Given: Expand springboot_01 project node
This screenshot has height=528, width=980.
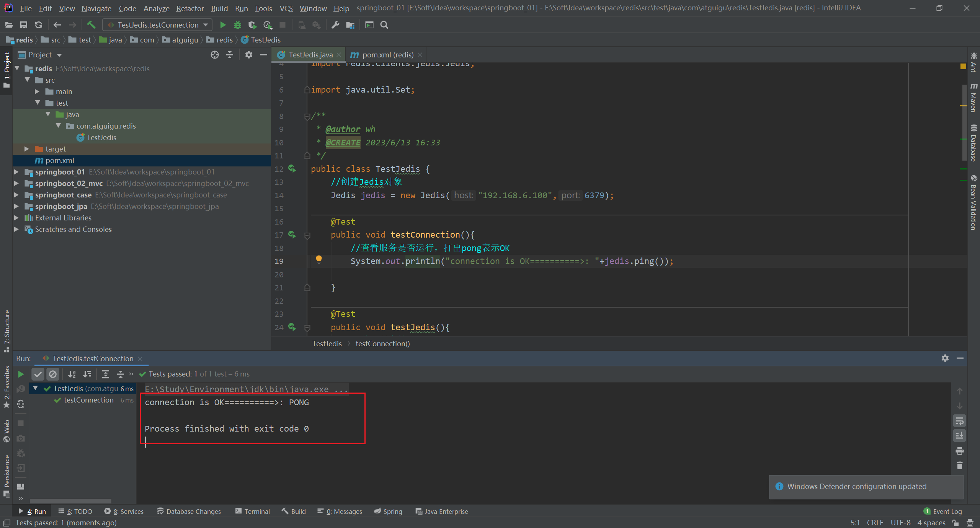Looking at the screenshot, I should pos(16,172).
